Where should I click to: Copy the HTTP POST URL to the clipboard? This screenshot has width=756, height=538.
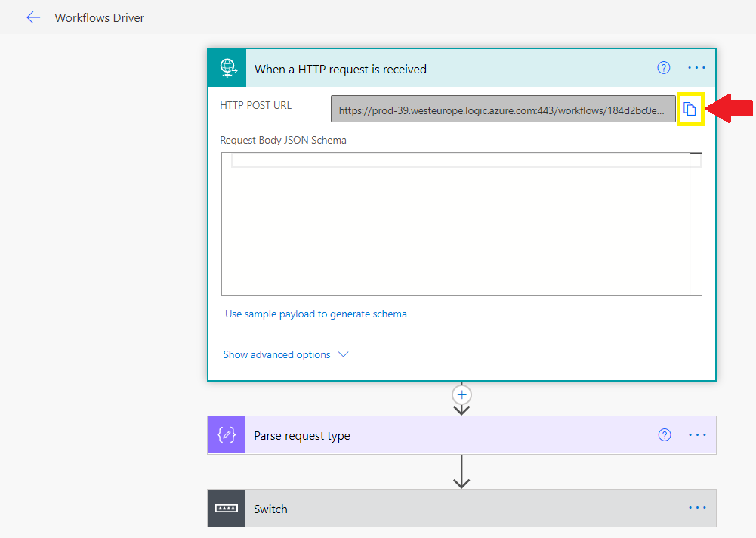[x=690, y=110]
